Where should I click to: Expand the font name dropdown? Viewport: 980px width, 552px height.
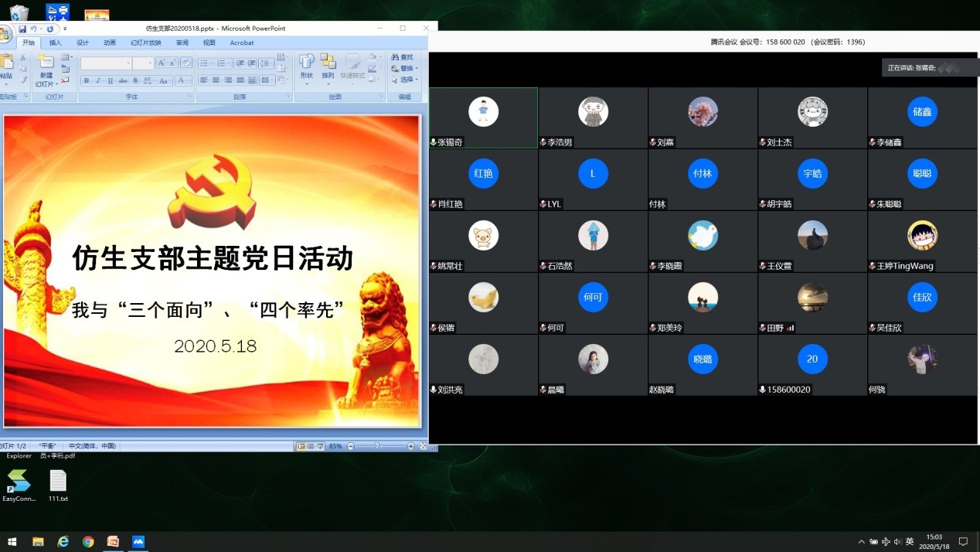point(127,63)
